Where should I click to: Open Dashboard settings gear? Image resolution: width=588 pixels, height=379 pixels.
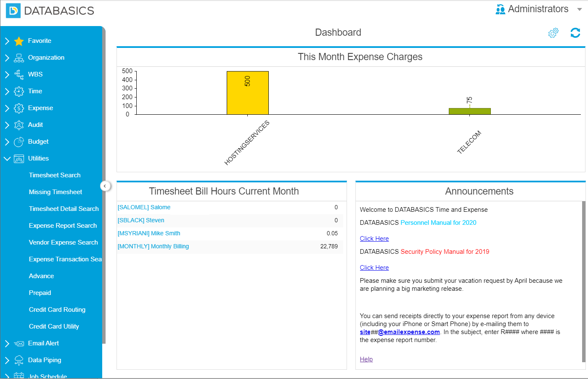coord(553,33)
